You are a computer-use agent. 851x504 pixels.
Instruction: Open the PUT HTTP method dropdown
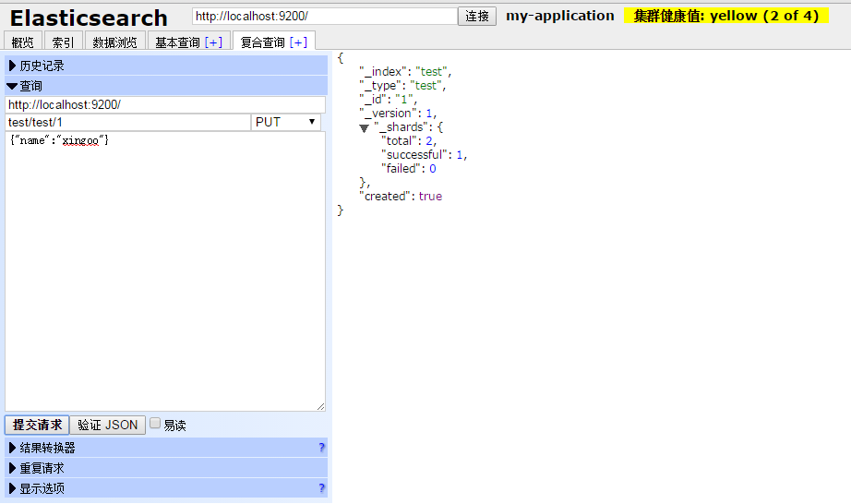286,122
